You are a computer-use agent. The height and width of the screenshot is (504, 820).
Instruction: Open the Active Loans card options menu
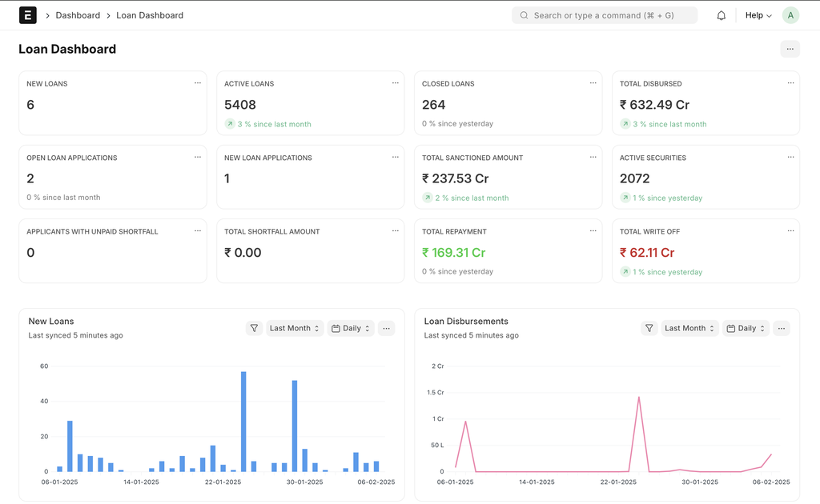tap(395, 82)
